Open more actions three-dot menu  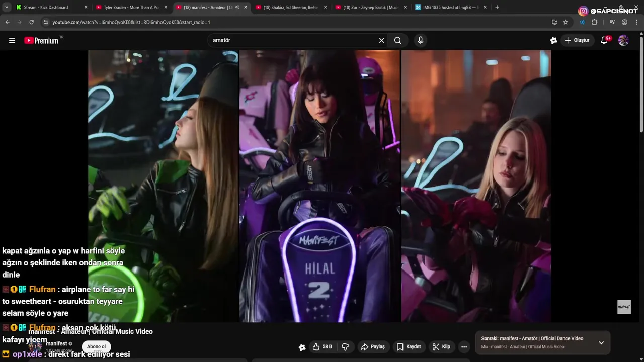(464, 347)
